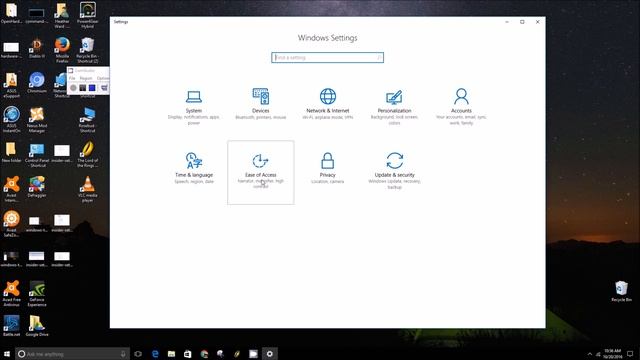This screenshot has width=640, height=360.
Task: Open the Action Center notifications icon
Action: click(x=630, y=354)
